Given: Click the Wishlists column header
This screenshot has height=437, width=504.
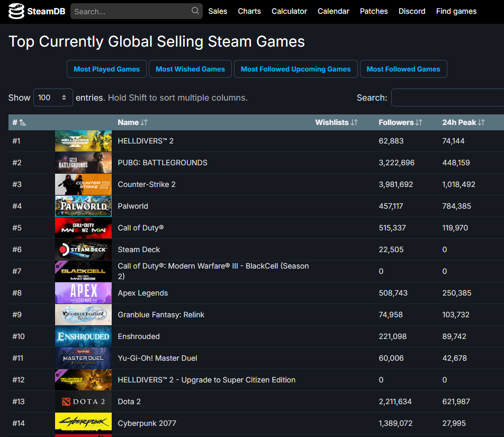Looking at the screenshot, I should point(332,122).
